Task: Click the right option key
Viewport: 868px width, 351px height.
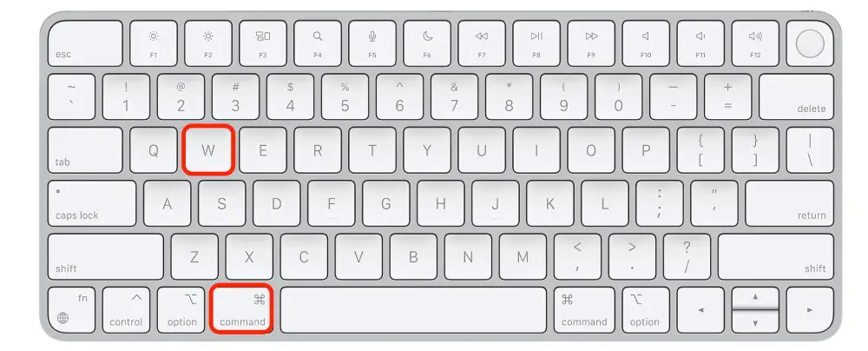Action: [646, 310]
